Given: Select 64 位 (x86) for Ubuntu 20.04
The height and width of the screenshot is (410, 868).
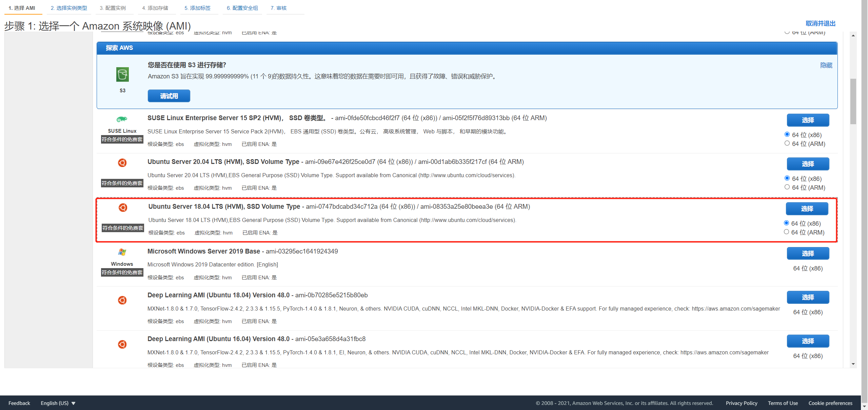Looking at the screenshot, I should (787, 178).
